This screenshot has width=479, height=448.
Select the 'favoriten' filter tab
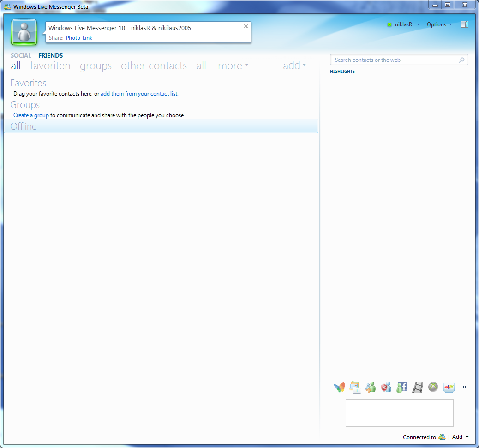(50, 66)
